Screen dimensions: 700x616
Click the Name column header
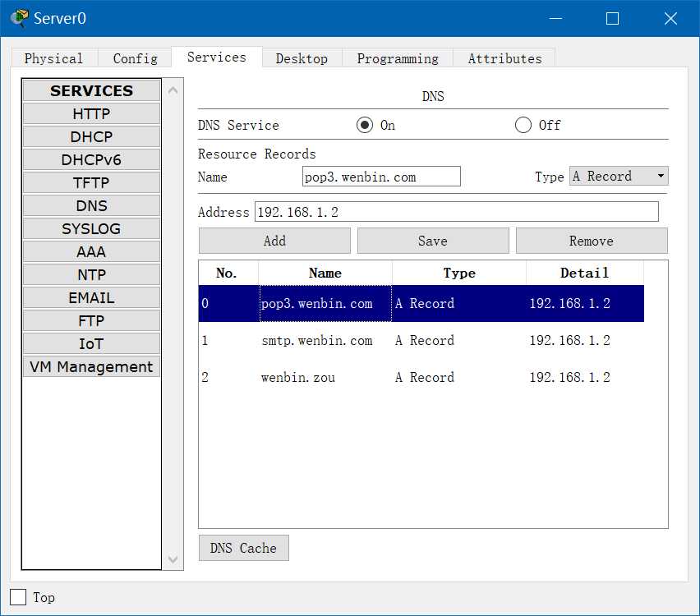point(325,273)
